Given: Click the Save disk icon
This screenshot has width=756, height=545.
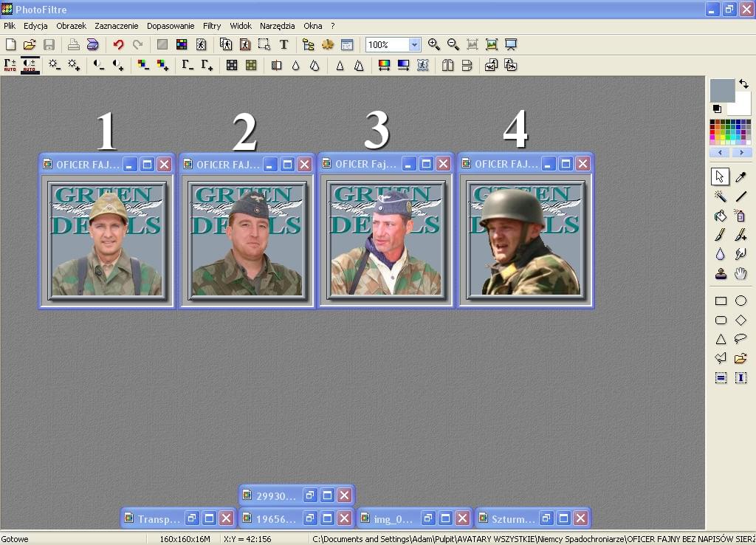Looking at the screenshot, I should [x=49, y=45].
